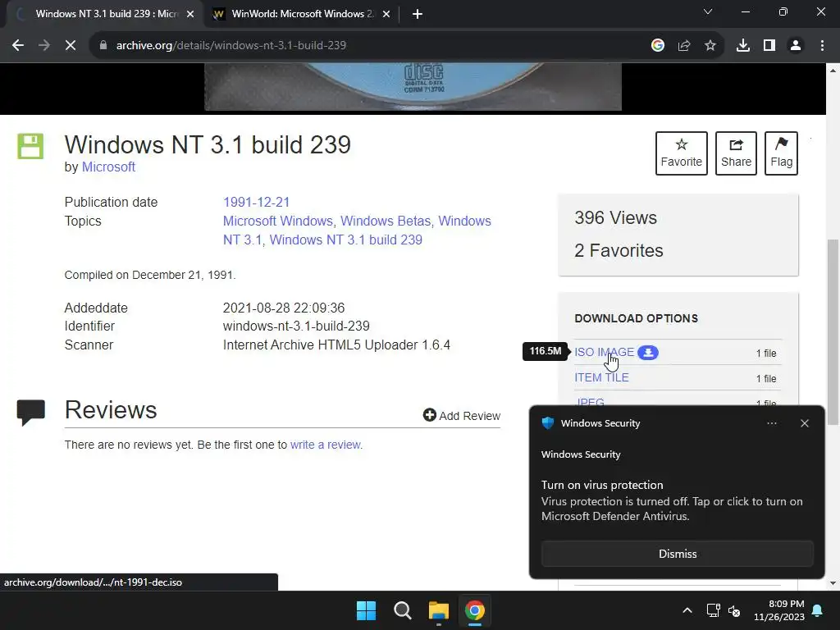Open the Microsoft Windows topic link

coord(277,221)
